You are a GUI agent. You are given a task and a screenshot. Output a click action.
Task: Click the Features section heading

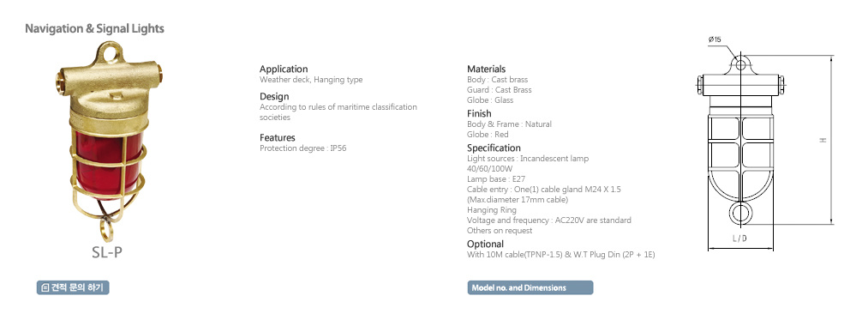[x=278, y=137]
